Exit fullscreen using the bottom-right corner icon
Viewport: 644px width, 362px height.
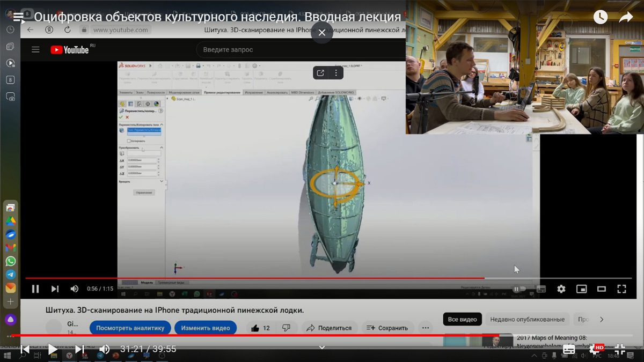pos(620,349)
